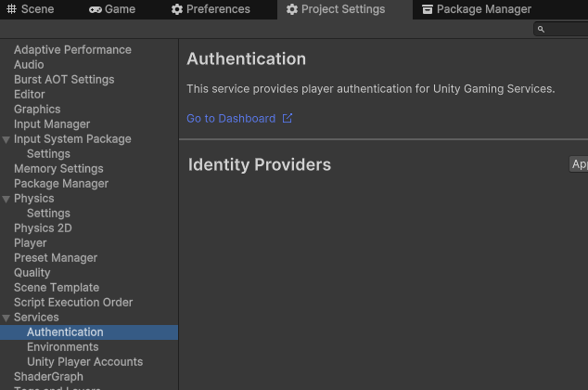Viewport: 588px width, 390px height.
Task: Open the Preferences tab
Action: [x=211, y=9]
